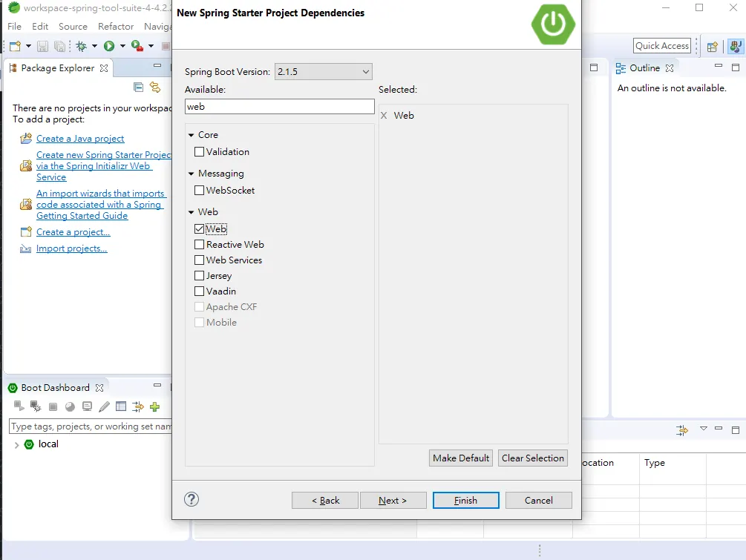Click the green Run toolbar icon
This screenshot has width=746, height=560.
click(109, 46)
